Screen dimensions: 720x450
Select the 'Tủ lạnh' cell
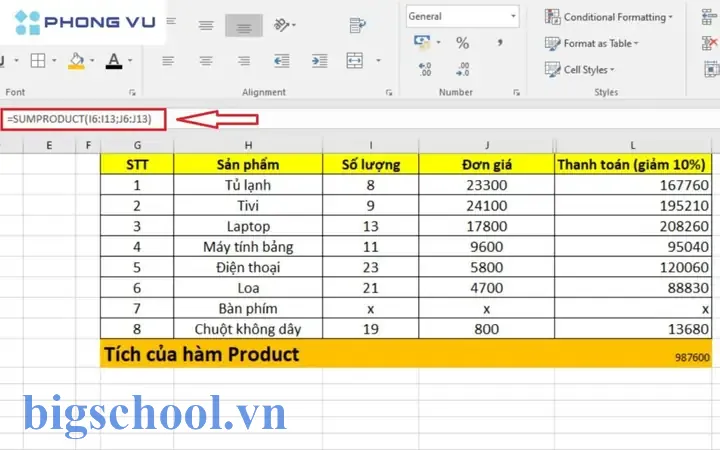click(248, 185)
